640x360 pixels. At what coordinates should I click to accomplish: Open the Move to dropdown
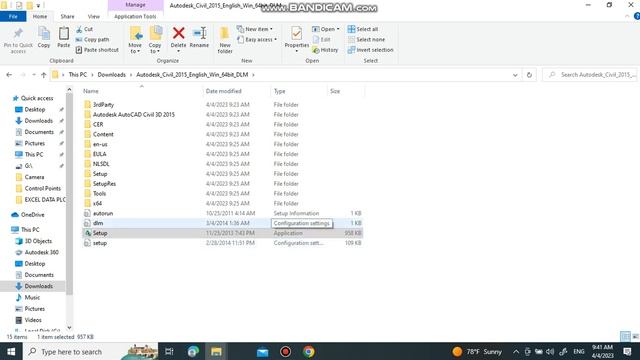coord(135,48)
